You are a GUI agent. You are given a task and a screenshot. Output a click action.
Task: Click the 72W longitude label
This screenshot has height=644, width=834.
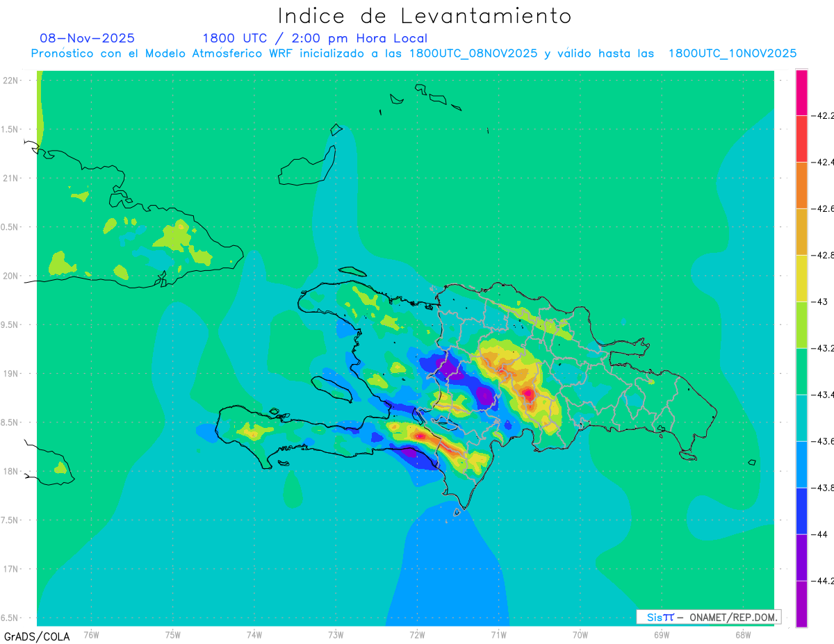point(417,634)
